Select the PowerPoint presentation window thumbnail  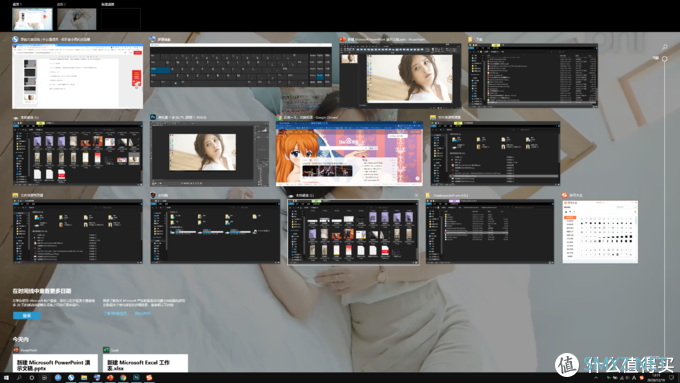pyautogui.click(x=400, y=75)
